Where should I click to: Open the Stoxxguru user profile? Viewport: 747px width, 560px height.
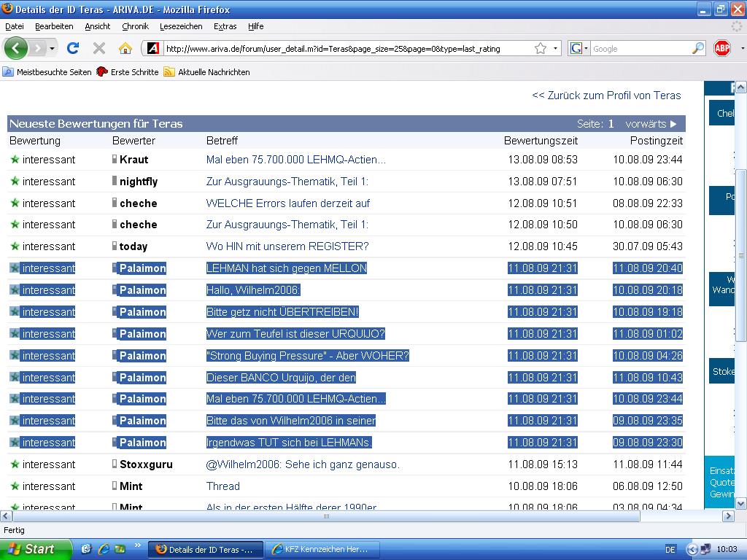click(x=146, y=464)
